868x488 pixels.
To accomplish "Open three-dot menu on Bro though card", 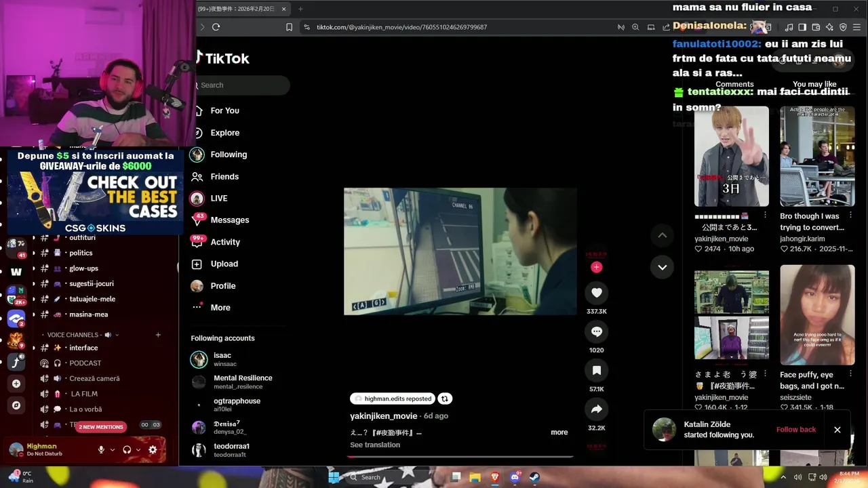I will click(x=850, y=215).
